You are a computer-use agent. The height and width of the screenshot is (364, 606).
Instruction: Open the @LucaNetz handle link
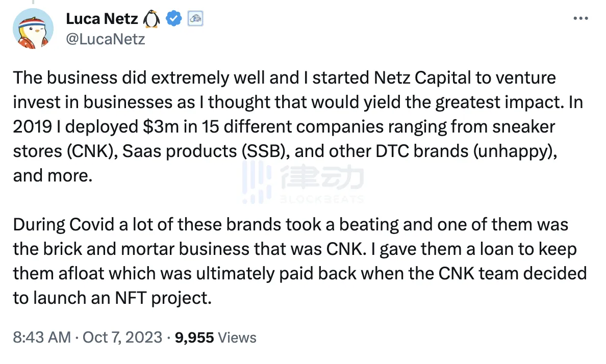coord(105,39)
